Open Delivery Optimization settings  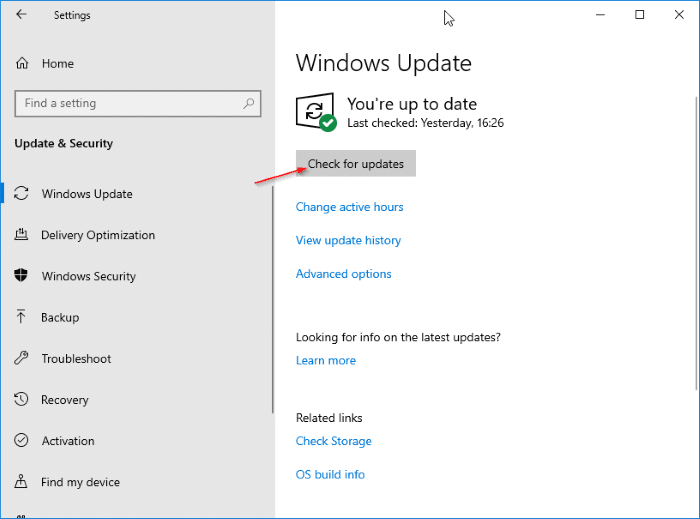(98, 235)
